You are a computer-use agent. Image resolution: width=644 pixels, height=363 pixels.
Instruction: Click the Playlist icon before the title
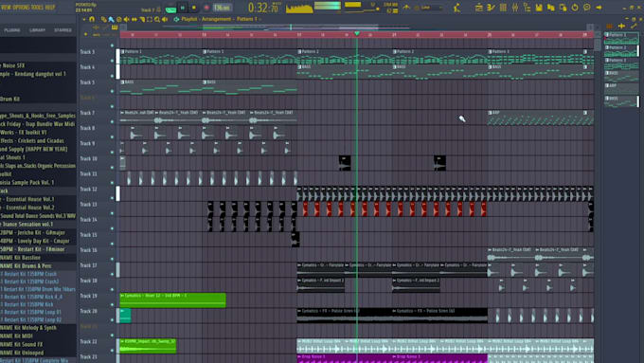point(176,19)
